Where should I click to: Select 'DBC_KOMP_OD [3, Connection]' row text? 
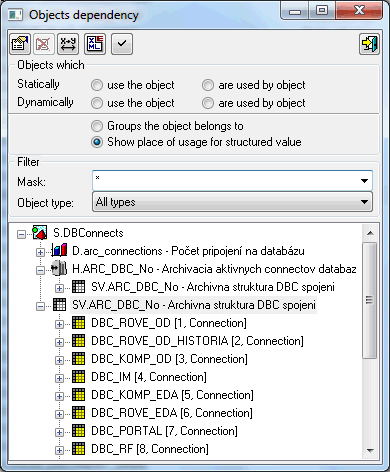pyautogui.click(x=169, y=359)
